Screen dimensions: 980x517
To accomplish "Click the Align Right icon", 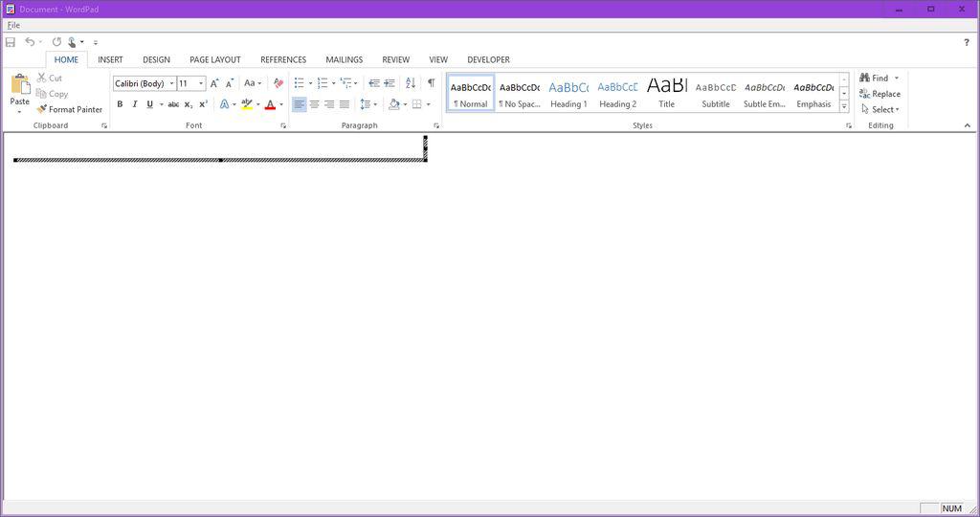I will point(329,104).
